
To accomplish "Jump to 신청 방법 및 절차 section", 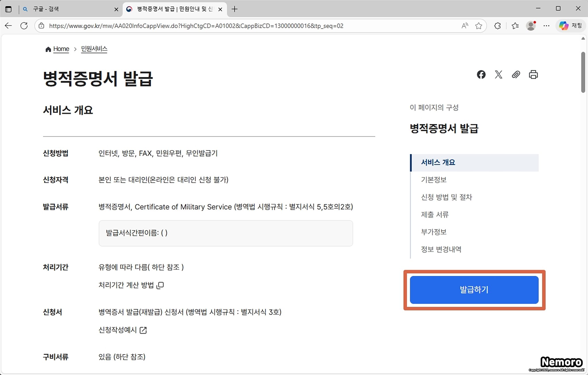I will [x=446, y=197].
